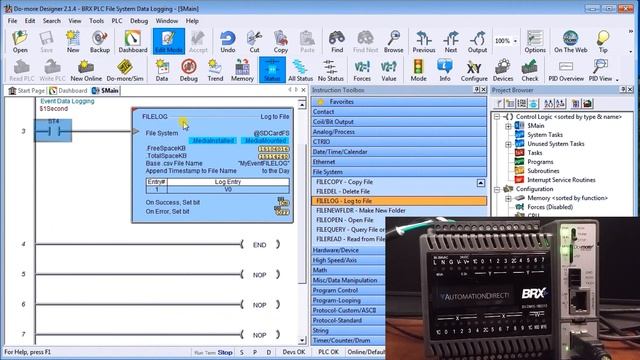Select FILELOG - Log to File instruction

tap(399, 201)
